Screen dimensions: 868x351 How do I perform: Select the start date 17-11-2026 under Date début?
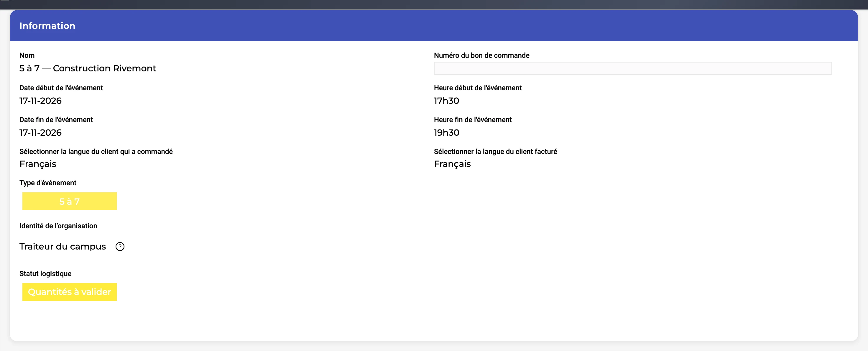coord(40,101)
